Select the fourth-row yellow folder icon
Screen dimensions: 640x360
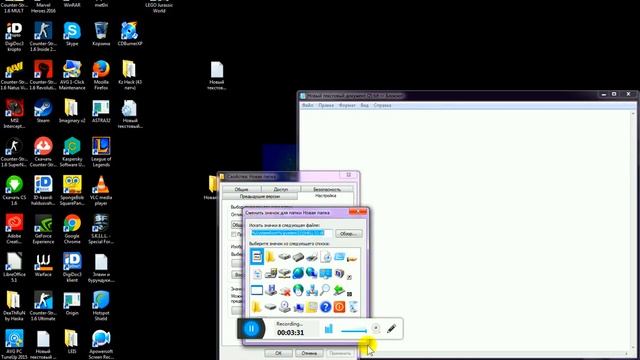[x=256, y=307]
